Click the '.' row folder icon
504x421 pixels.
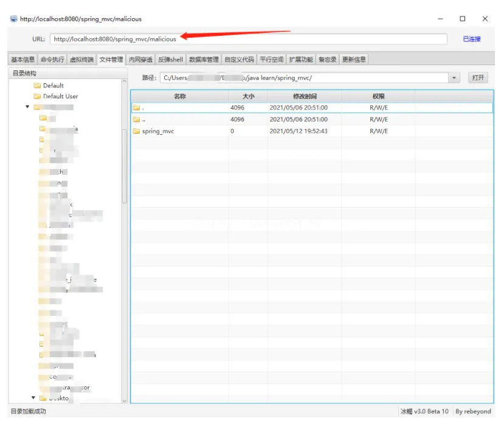click(x=136, y=108)
